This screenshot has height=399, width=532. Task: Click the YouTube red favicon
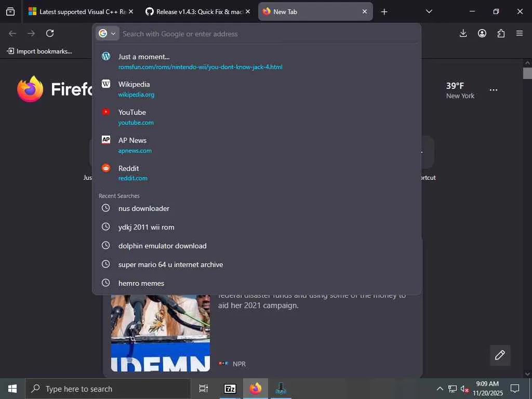pos(106,112)
